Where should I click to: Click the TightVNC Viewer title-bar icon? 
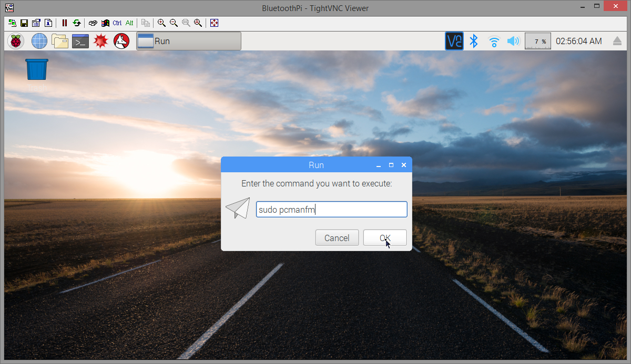9,8
